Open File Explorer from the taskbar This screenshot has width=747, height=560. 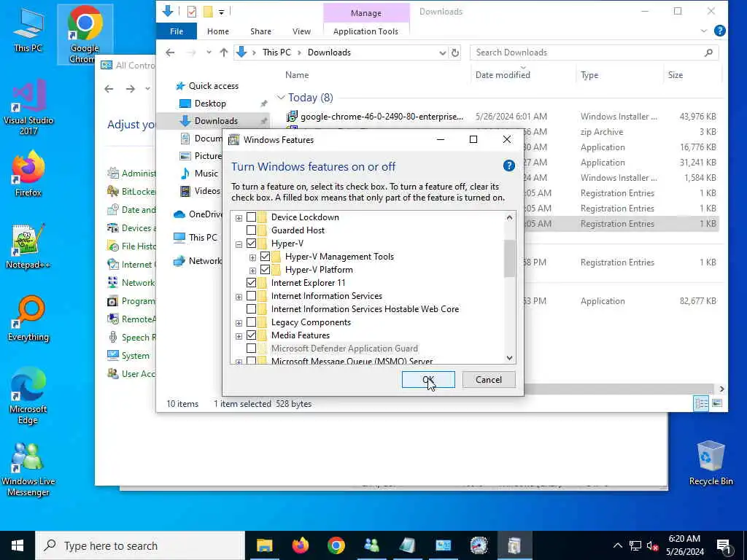tap(264, 545)
